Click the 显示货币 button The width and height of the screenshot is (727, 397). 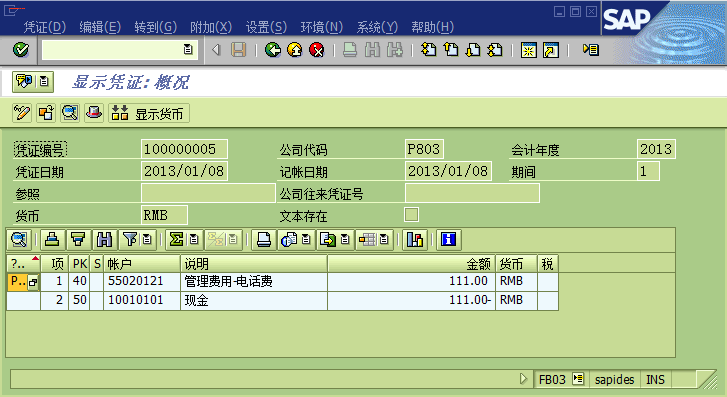pyautogui.click(x=149, y=113)
